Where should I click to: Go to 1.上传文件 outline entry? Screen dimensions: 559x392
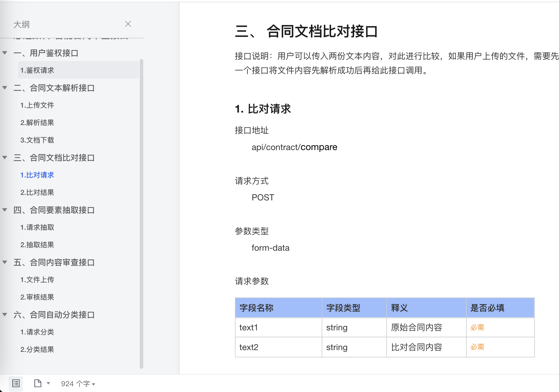(x=37, y=105)
